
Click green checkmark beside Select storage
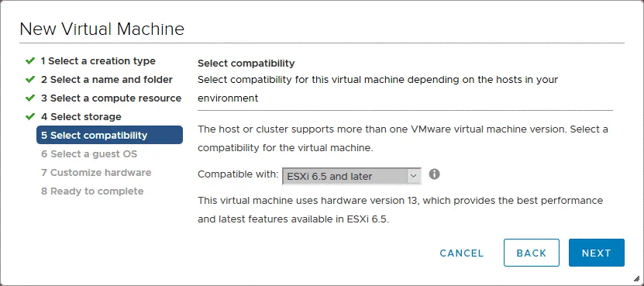(x=30, y=117)
